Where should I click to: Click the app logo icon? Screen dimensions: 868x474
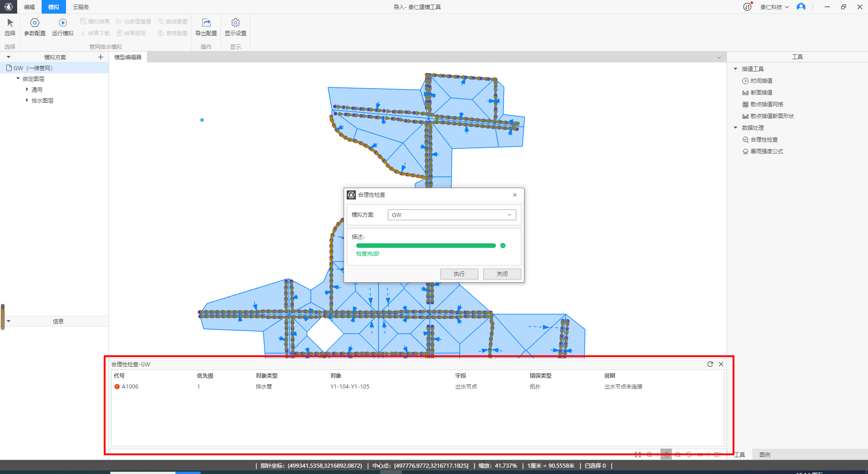(8, 7)
